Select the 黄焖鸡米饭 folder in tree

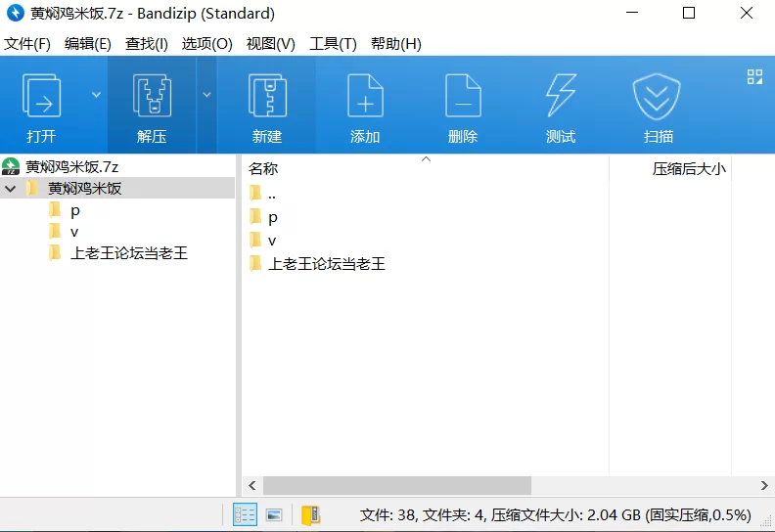tap(84, 188)
